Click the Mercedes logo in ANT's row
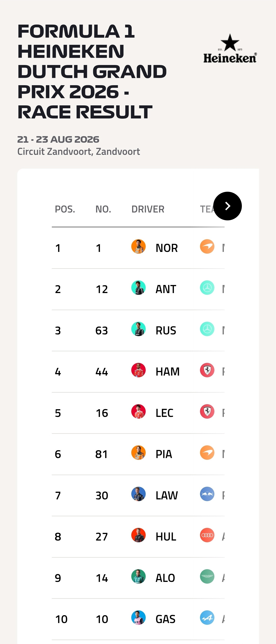276x644 pixels. click(207, 288)
